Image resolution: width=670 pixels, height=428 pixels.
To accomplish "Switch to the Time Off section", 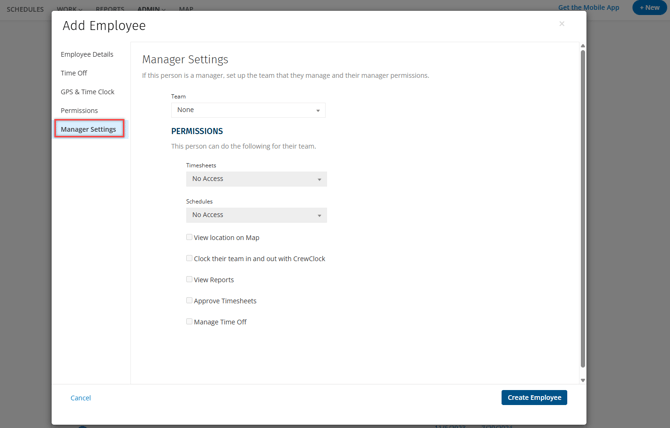I will click(x=74, y=73).
